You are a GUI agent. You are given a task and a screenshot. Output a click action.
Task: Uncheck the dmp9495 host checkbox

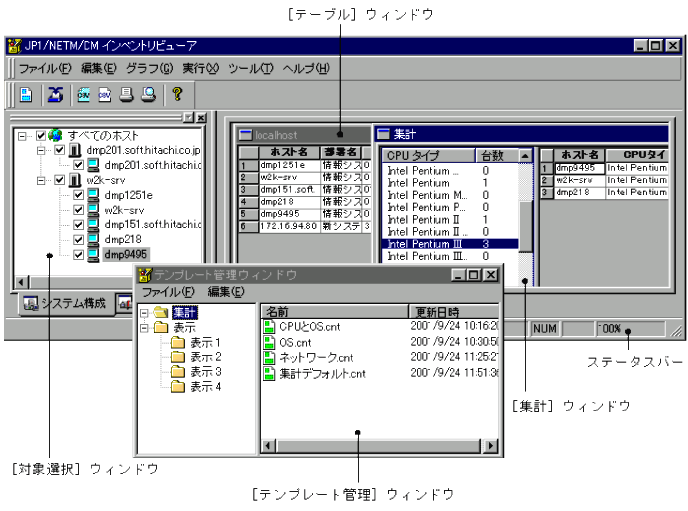point(79,254)
